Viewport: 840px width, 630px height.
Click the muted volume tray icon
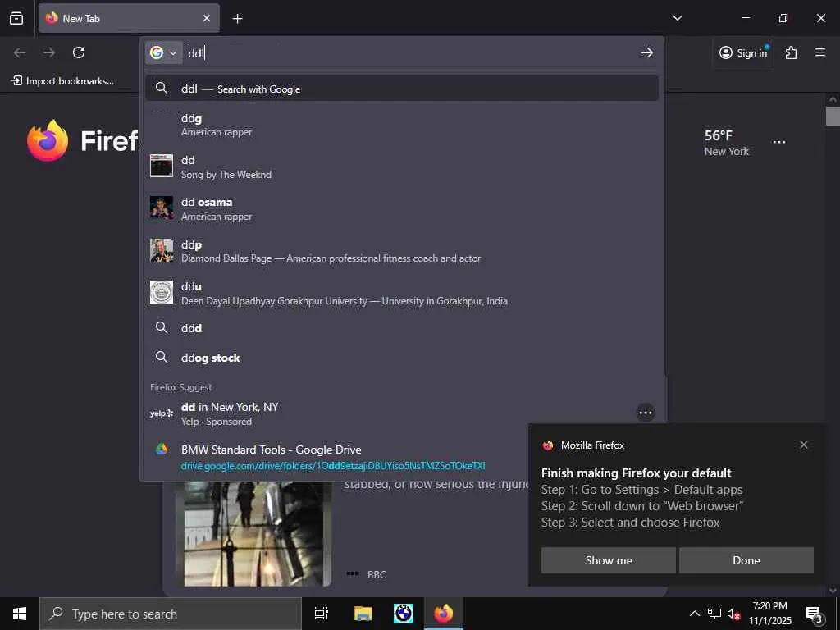733,614
